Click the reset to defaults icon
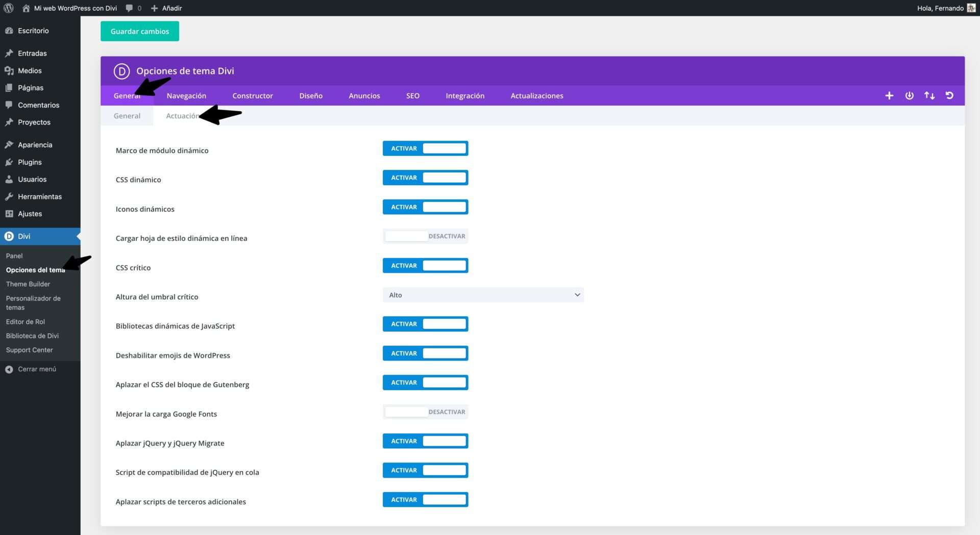 (x=949, y=95)
